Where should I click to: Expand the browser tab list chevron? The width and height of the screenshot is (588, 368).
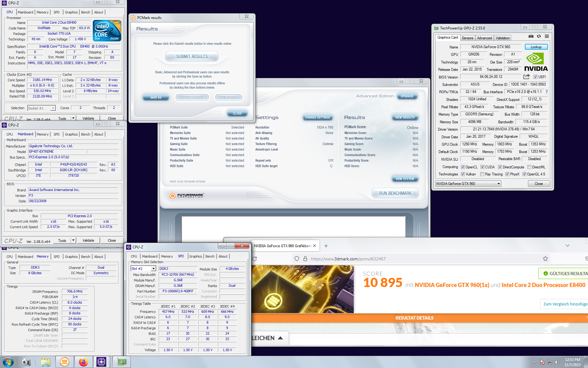(x=567, y=246)
